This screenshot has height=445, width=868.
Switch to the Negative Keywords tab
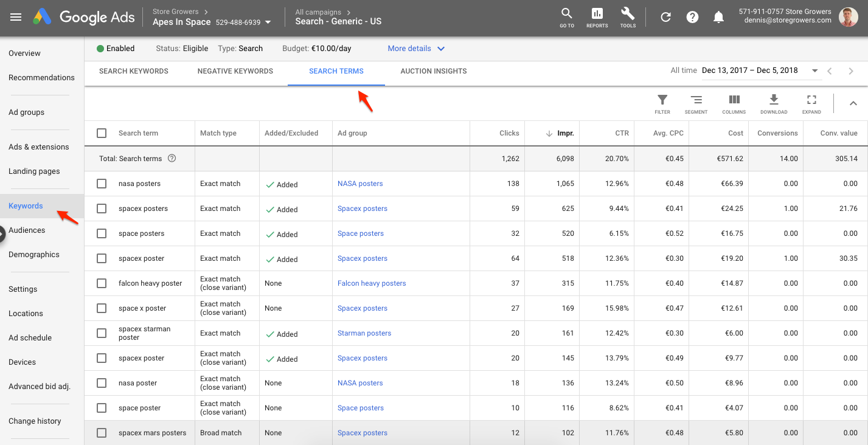[235, 71]
